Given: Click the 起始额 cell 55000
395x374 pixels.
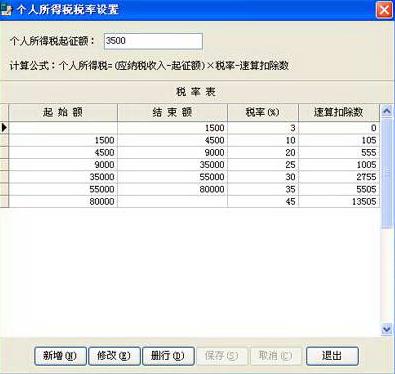Looking at the screenshot, I should tap(63, 189).
